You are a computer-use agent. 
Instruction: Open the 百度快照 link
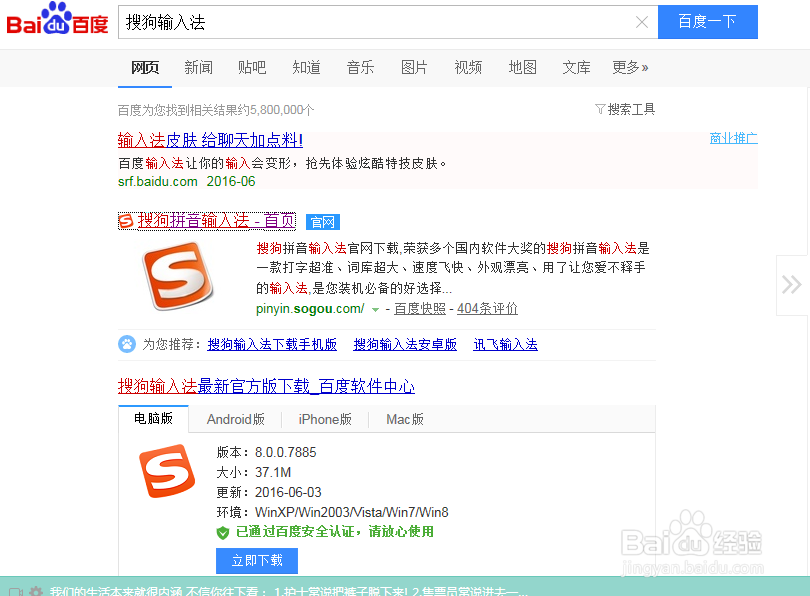pos(420,309)
